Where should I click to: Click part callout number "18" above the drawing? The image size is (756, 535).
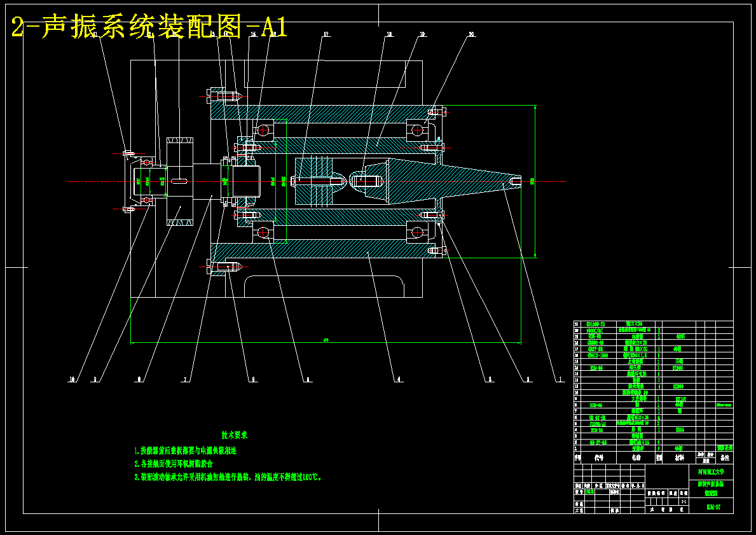point(389,34)
